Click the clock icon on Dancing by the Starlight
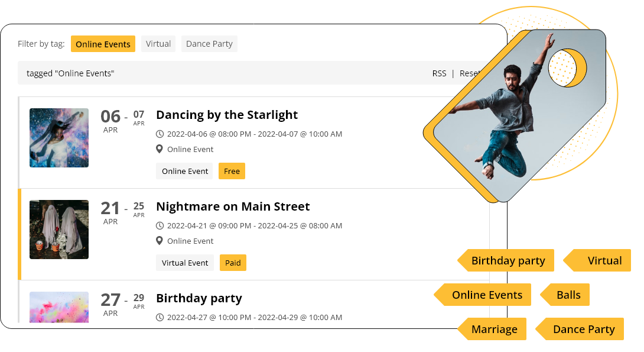The width and height of the screenshot is (644, 352). pyautogui.click(x=159, y=134)
